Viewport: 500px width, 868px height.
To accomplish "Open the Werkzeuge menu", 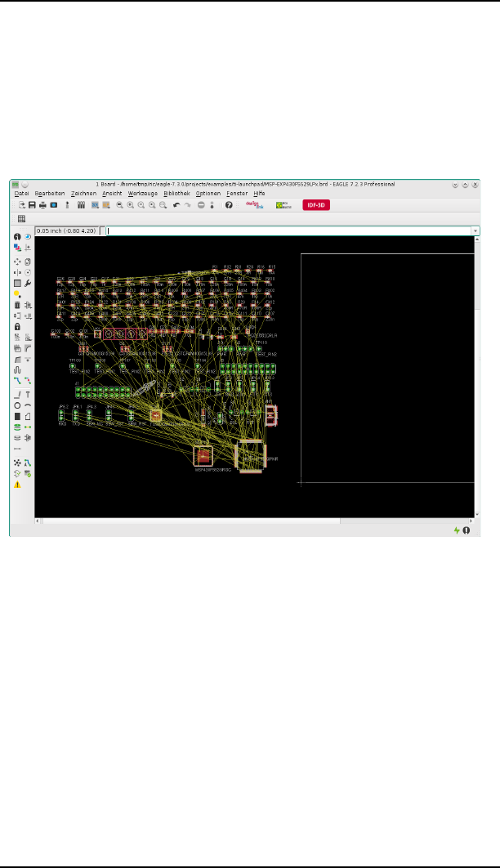I will point(143,194).
